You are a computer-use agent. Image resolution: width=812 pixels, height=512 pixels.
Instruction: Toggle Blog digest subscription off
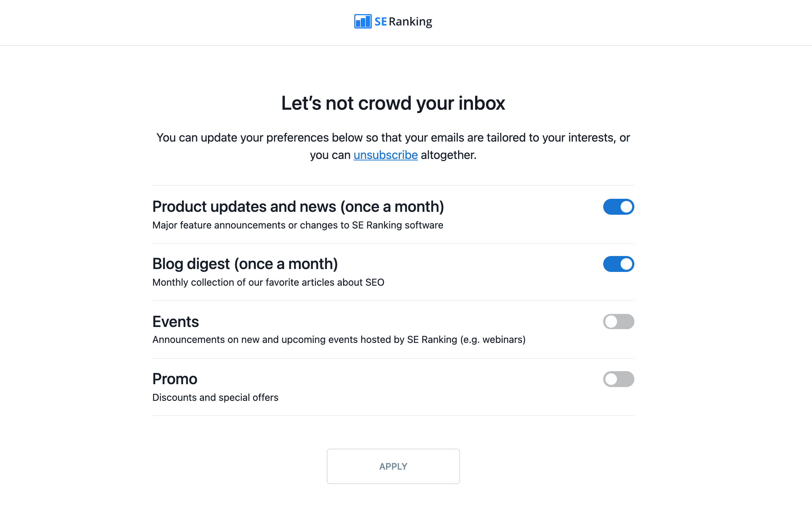tap(619, 264)
